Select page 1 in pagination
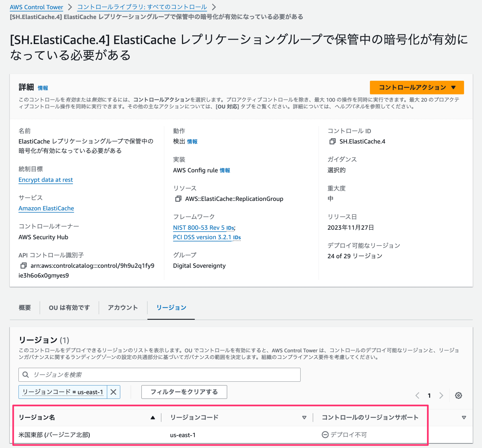 point(429,395)
